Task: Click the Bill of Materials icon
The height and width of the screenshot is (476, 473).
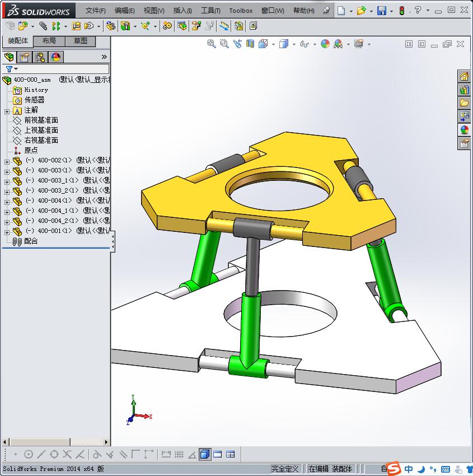Action: point(182,26)
